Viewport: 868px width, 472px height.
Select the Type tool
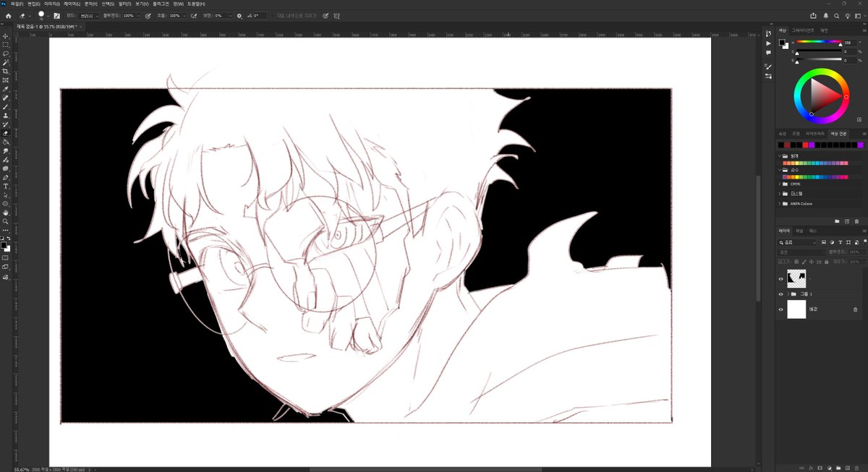tap(6, 186)
